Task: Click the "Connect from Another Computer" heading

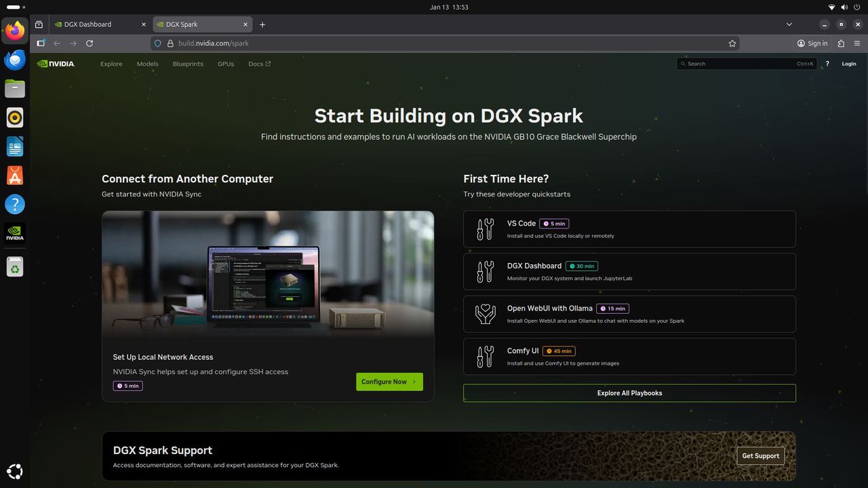Action: coord(187,179)
